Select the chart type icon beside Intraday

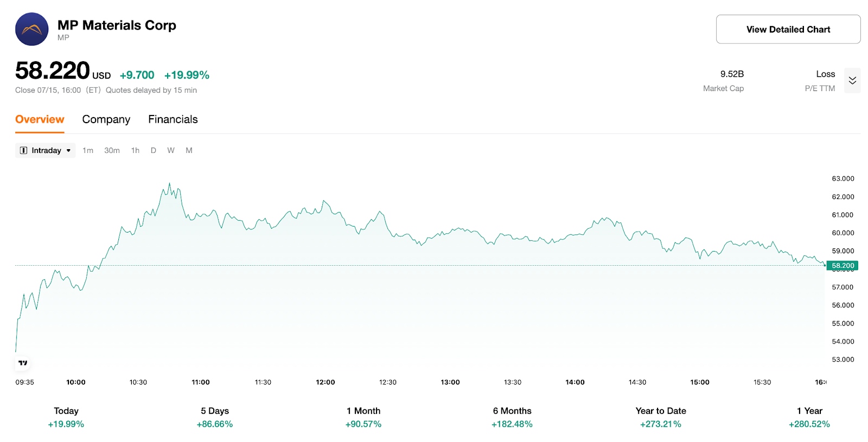tap(24, 150)
